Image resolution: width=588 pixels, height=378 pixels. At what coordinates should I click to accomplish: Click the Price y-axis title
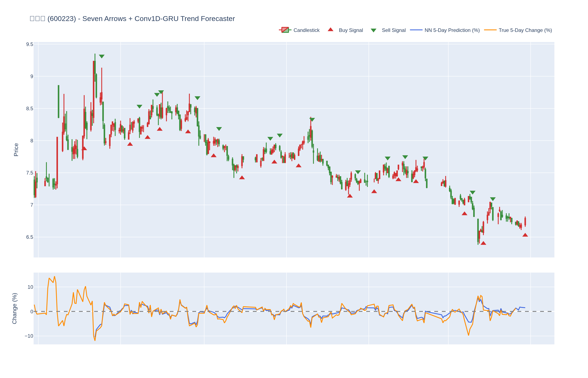[16, 150]
